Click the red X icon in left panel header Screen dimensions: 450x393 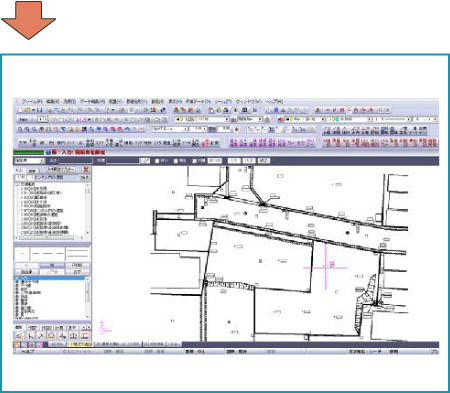pyautogui.click(x=86, y=169)
